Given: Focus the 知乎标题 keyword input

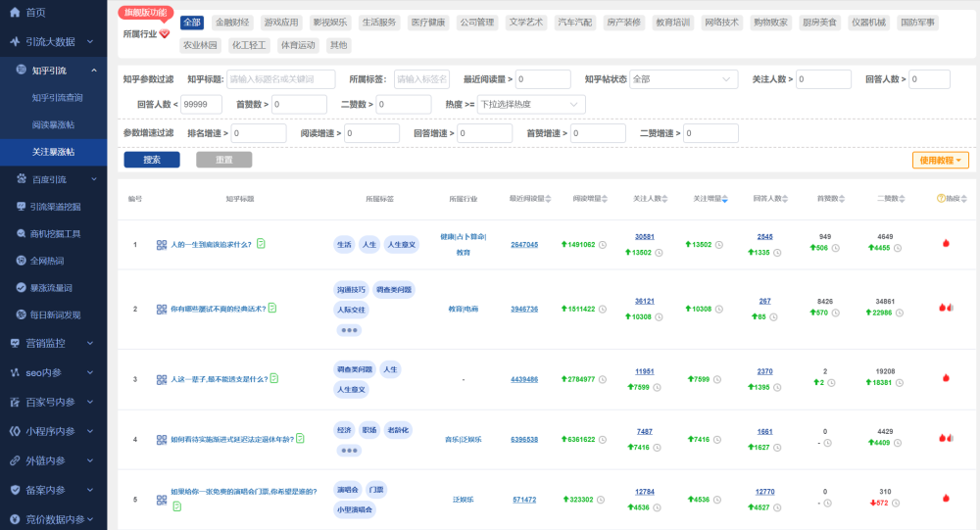Looking at the screenshot, I should click(280, 79).
